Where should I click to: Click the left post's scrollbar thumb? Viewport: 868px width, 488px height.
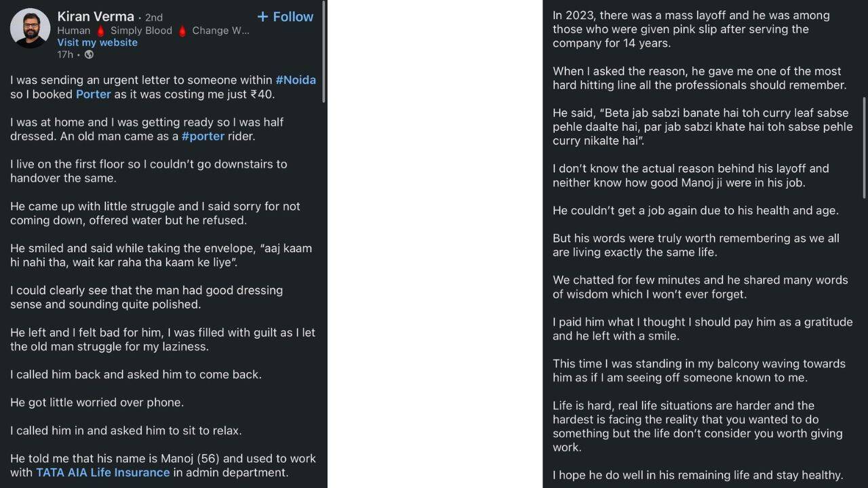pos(324,52)
